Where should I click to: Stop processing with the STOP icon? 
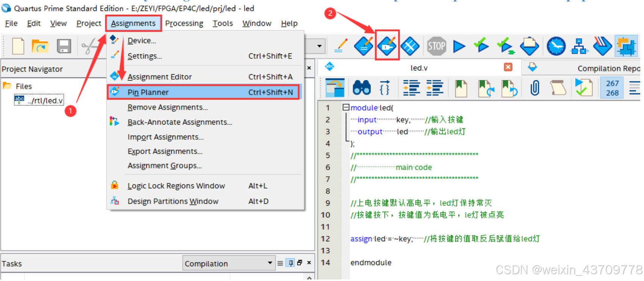pos(436,46)
